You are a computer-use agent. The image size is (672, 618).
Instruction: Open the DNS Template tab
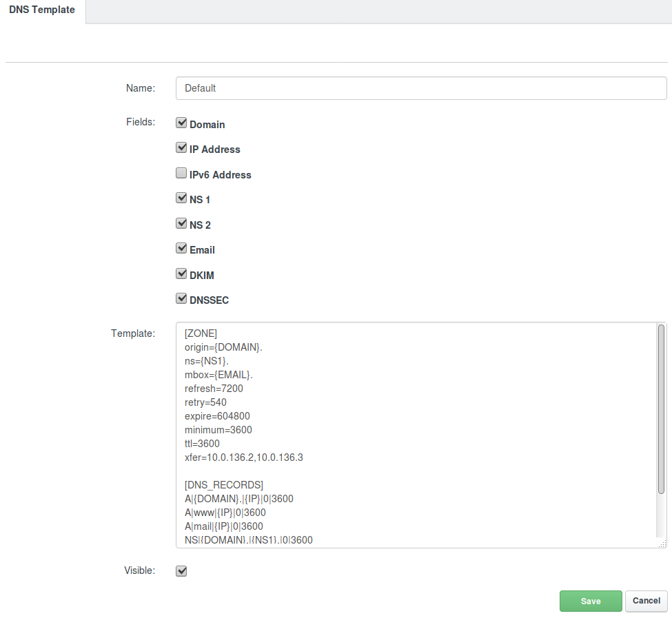42,10
